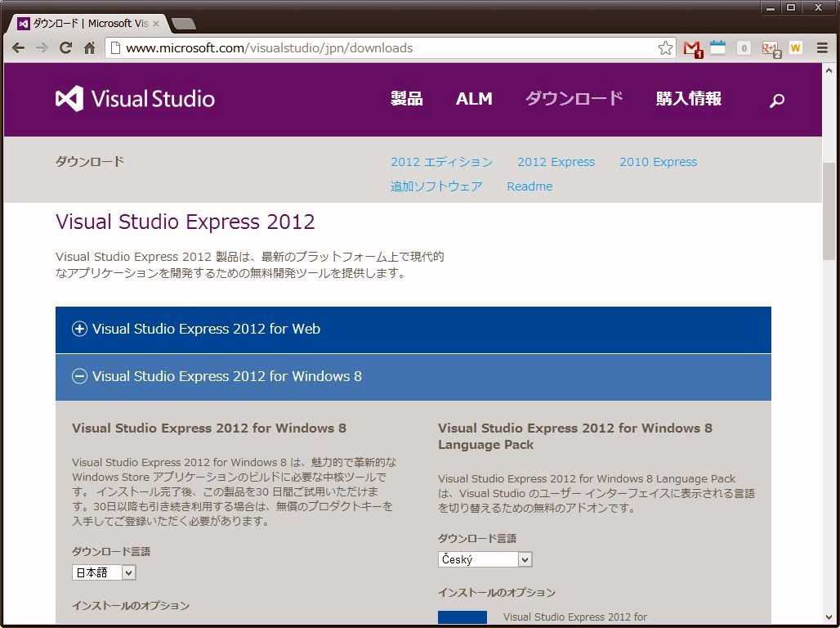Click left ダウンロード言語 label above 日本語
Screen dimensions: 840x628
click(x=111, y=551)
